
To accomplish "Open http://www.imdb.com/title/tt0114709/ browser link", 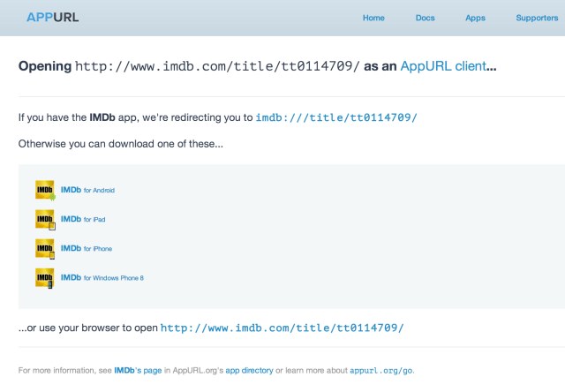I will pos(282,328).
